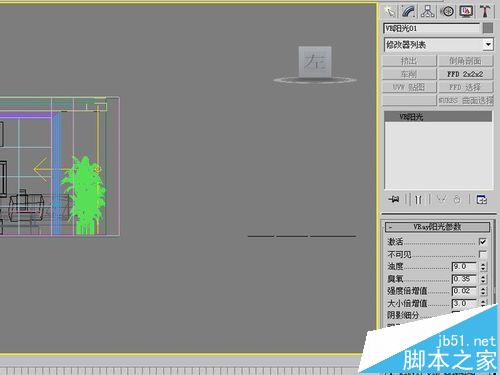Click Remove Modifier trash icon
The height and width of the screenshot is (375, 500).
(457, 199)
